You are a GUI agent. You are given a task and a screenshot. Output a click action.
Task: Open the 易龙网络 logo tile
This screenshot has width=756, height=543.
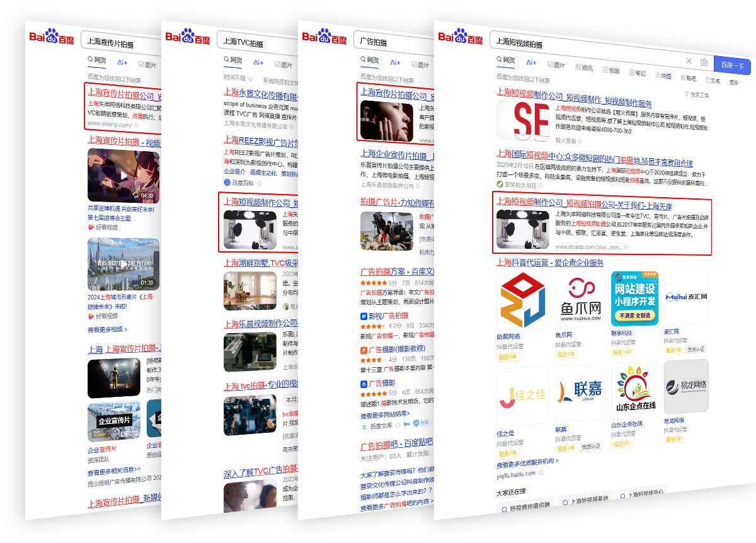[686, 386]
